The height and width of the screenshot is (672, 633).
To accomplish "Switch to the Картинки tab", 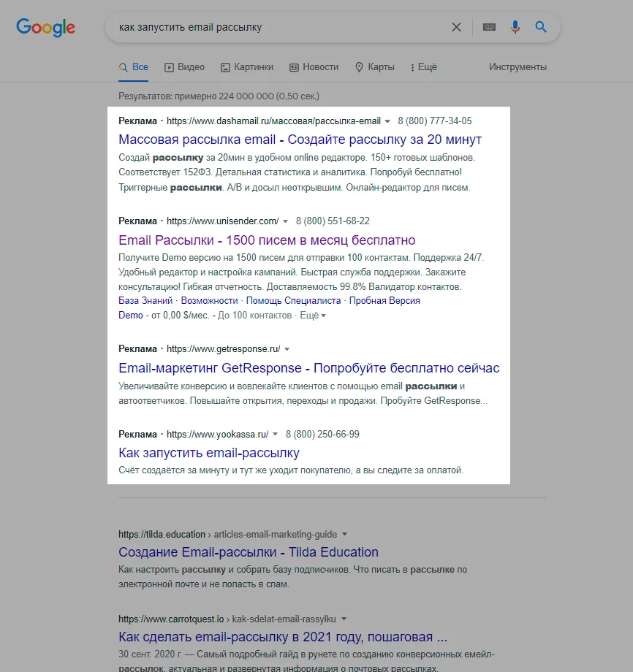I will [246, 67].
